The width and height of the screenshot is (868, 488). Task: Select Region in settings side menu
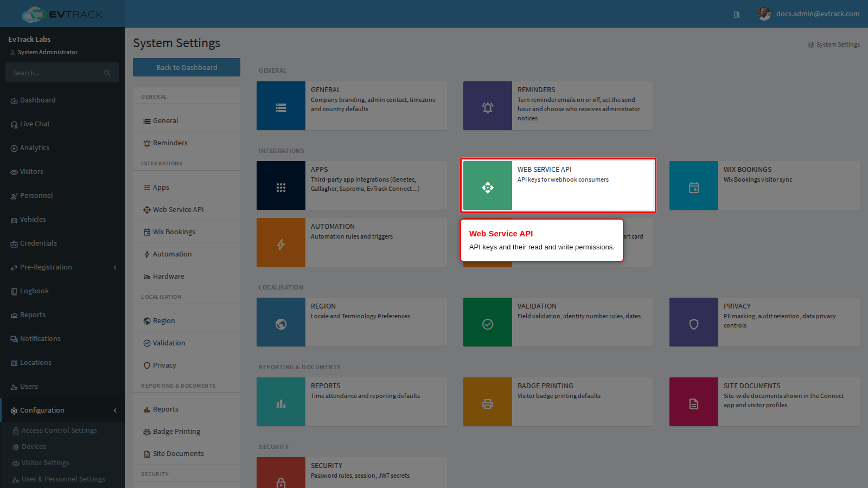click(187, 321)
